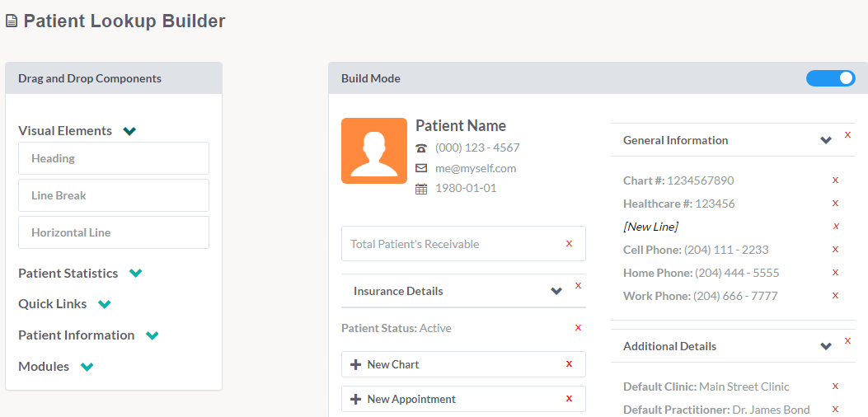The width and height of the screenshot is (868, 417).
Task: Expand the Patient Statistics section
Action: 136,273
